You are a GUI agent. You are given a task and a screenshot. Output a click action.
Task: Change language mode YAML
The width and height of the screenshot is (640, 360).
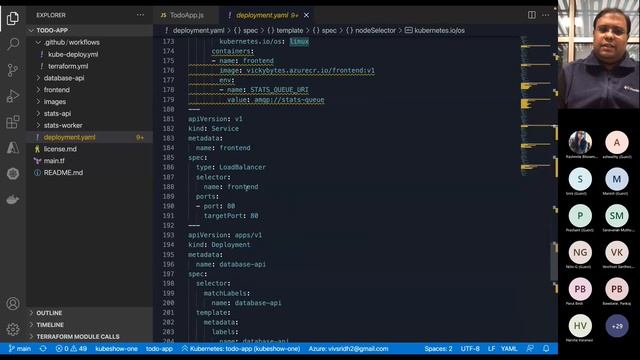tap(509, 349)
